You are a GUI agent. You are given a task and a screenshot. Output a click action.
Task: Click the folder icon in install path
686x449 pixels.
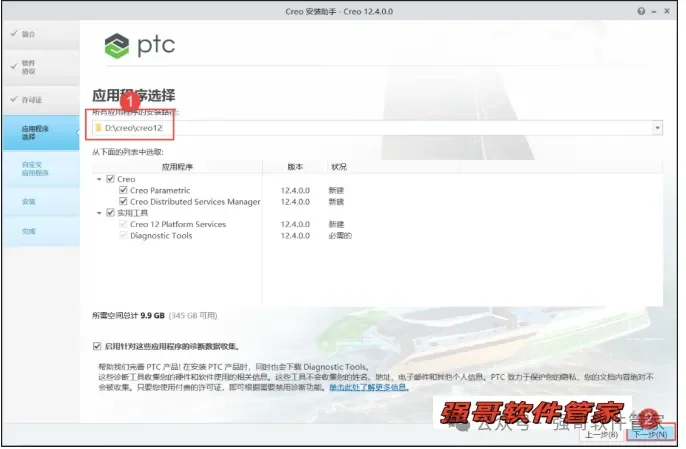pos(98,128)
